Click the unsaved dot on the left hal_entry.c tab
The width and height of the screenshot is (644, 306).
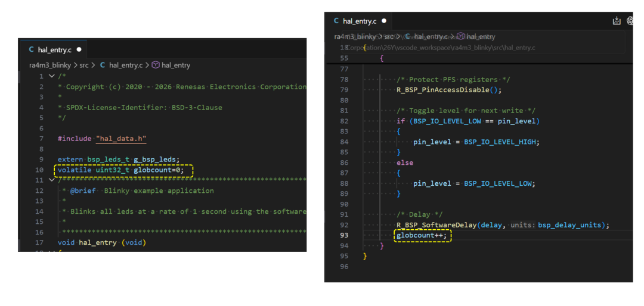click(79, 49)
